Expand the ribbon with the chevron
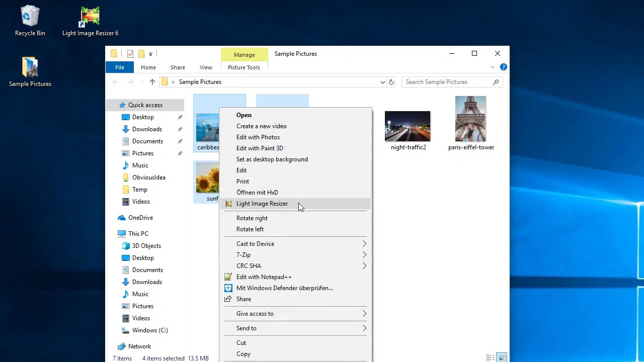This screenshot has height=362, width=644. (493, 67)
